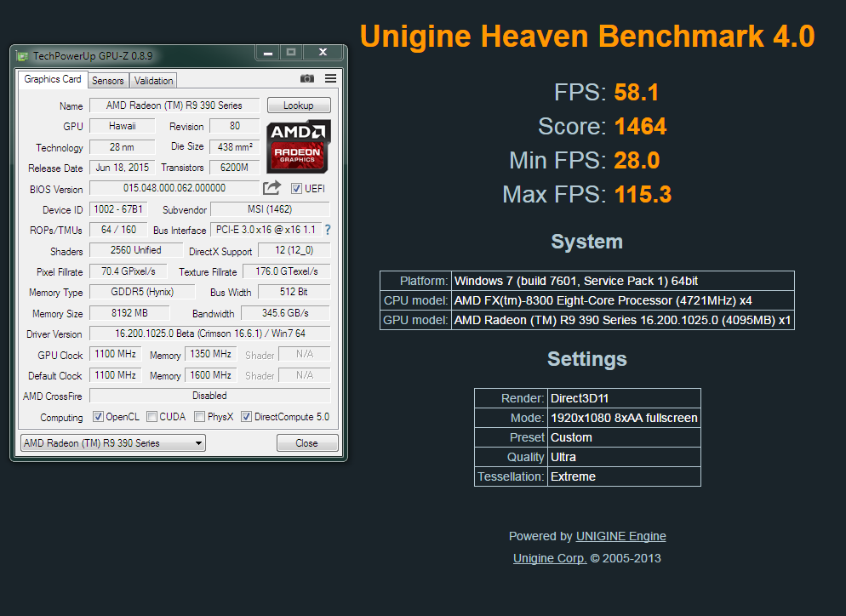
Task: Close GPU-Z with the title bar X
Action: pos(323,52)
